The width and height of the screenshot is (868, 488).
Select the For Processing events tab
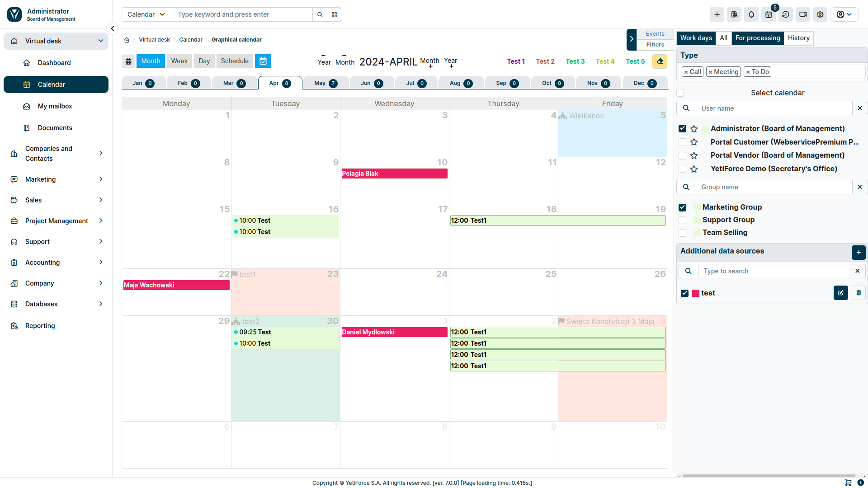pos(758,38)
